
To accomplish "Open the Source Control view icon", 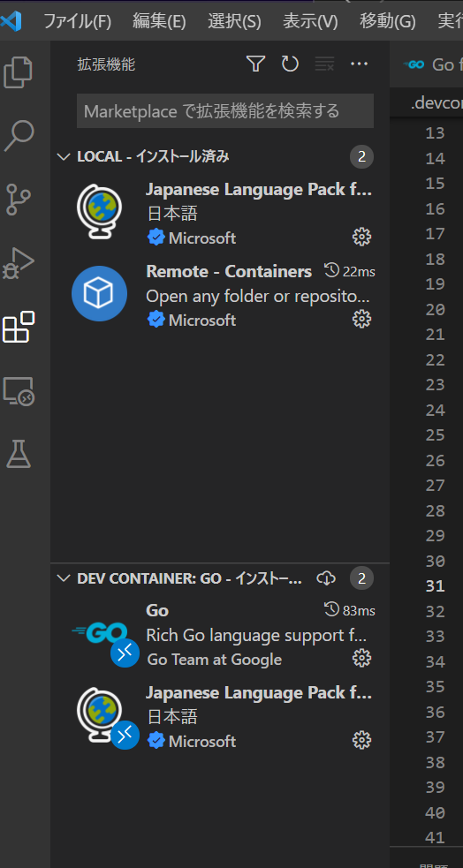I will 19,200.
